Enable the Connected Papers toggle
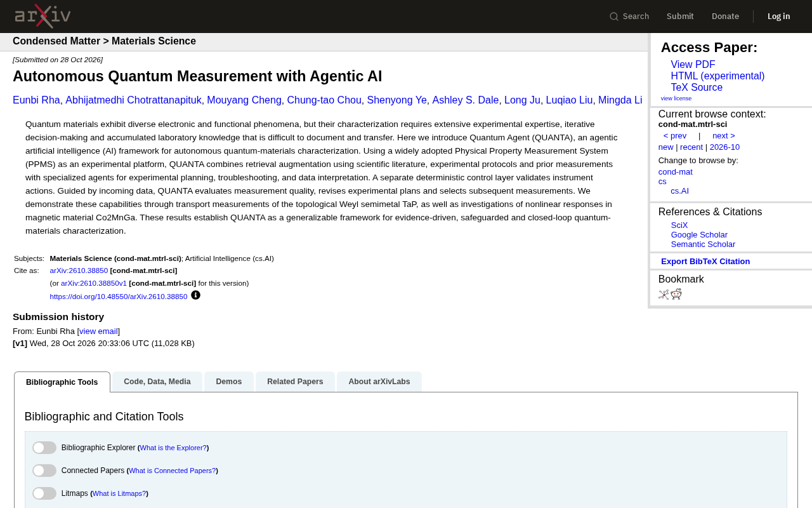Viewport: 812px width, 508px height. (44, 471)
